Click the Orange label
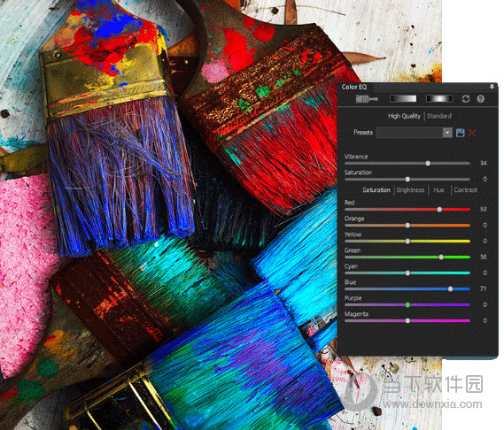This screenshot has width=504, height=430. [354, 219]
